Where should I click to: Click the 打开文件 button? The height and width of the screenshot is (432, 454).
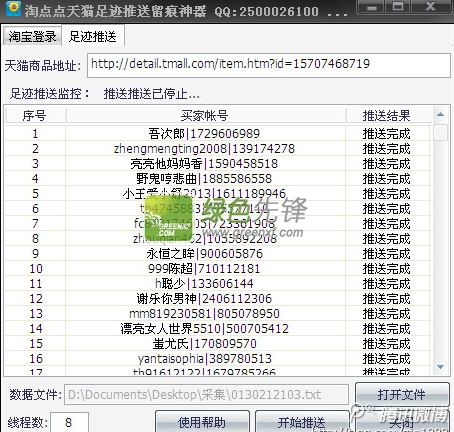pyautogui.click(x=402, y=395)
